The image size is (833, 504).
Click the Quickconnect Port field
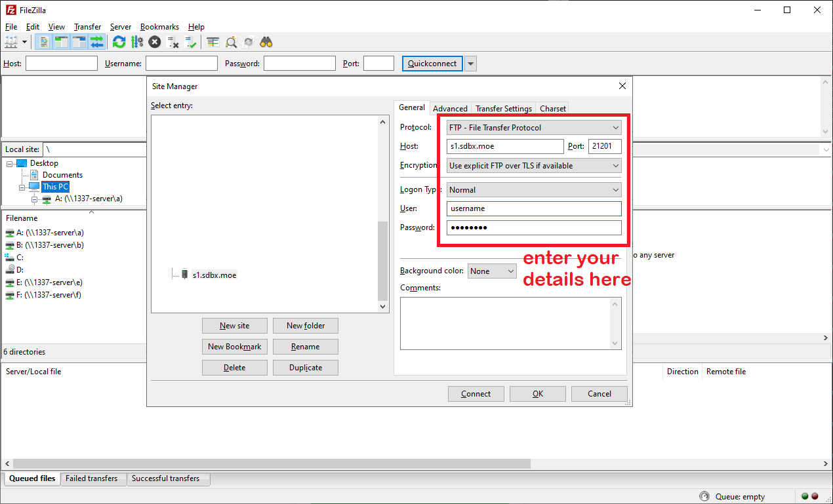click(x=378, y=64)
